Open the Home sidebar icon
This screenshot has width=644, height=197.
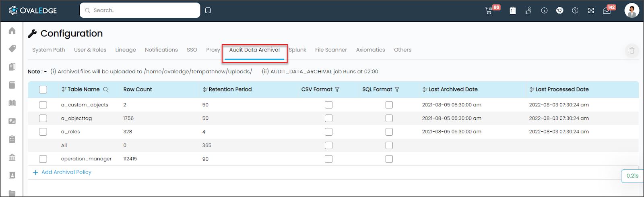pos(12,31)
